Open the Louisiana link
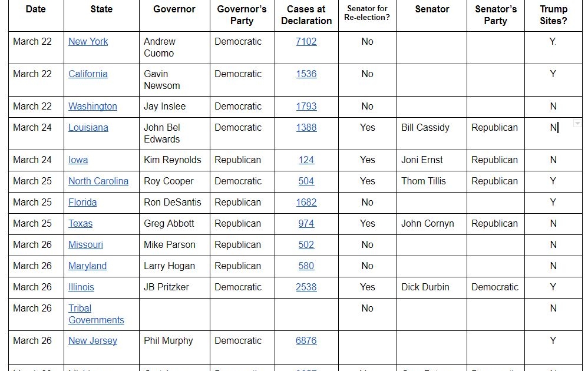Image resolution: width=588 pixels, height=371 pixels. pyautogui.click(x=88, y=128)
